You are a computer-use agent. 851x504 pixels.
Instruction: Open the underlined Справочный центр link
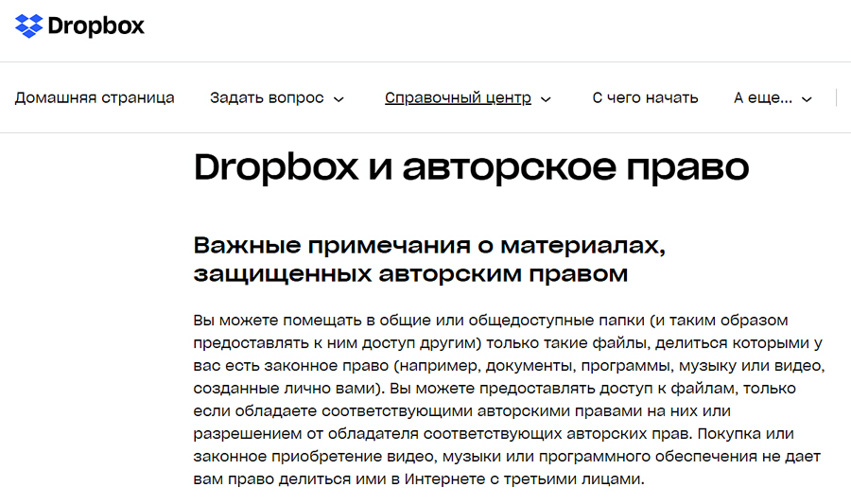(x=458, y=97)
